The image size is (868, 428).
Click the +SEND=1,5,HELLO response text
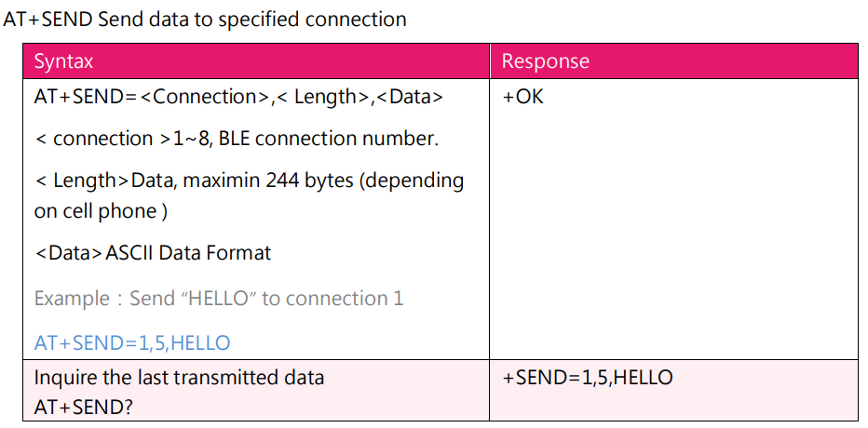(x=588, y=378)
